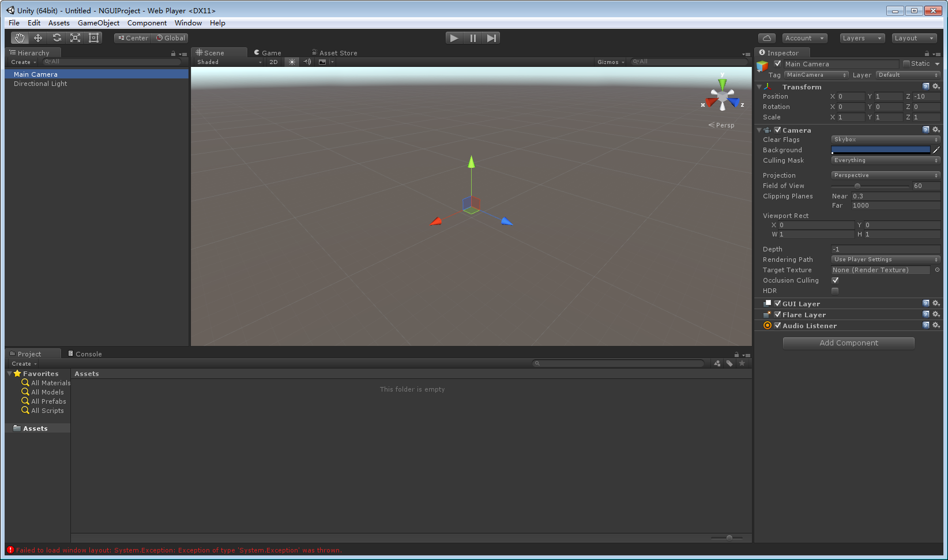The image size is (948, 560).
Task: Toggle Camera component enabled checkbox
Action: (777, 130)
